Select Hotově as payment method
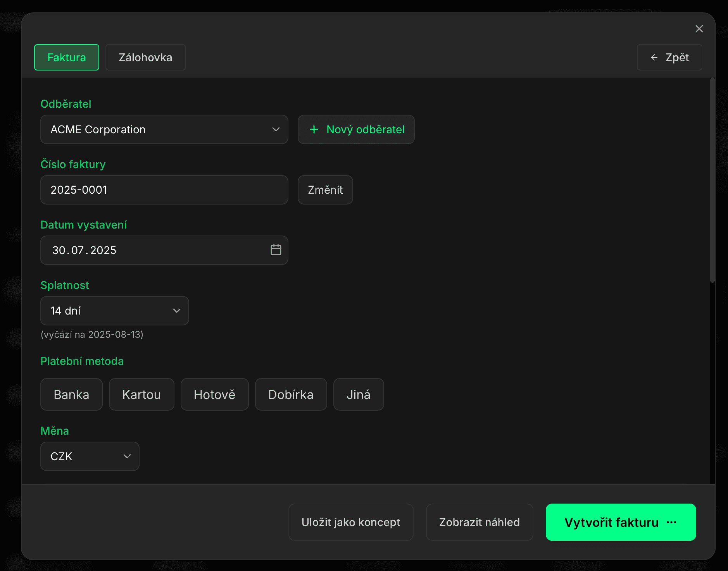This screenshot has width=728, height=571. 214,394
